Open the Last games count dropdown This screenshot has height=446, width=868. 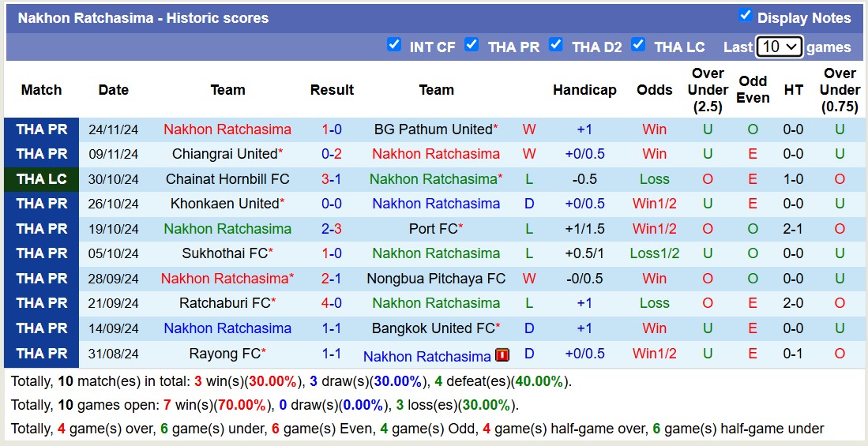(x=779, y=47)
